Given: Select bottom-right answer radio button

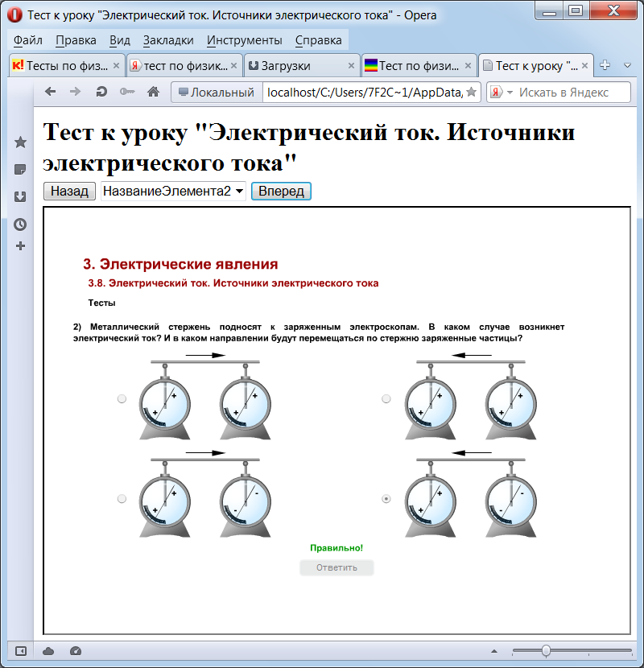Looking at the screenshot, I should pyautogui.click(x=386, y=498).
